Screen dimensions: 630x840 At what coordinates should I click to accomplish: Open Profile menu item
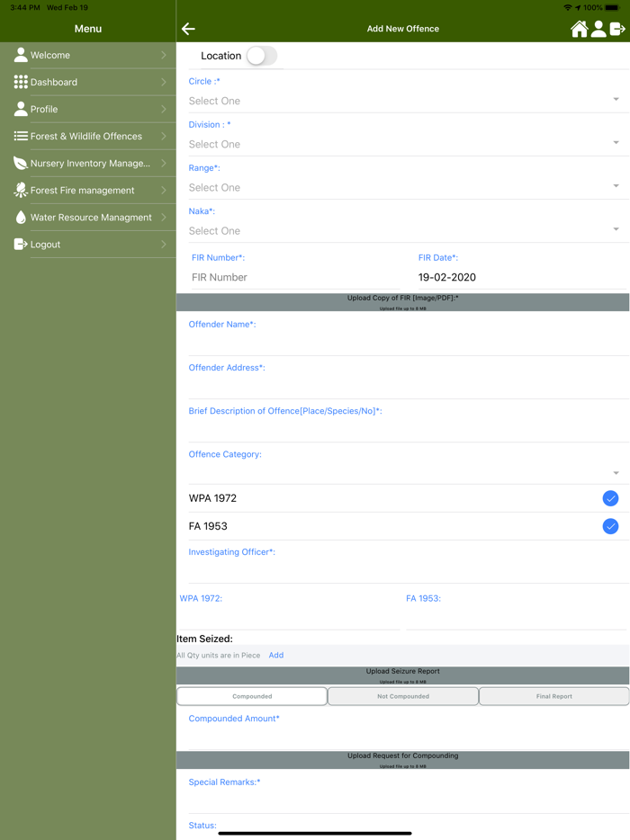pyautogui.click(x=88, y=110)
